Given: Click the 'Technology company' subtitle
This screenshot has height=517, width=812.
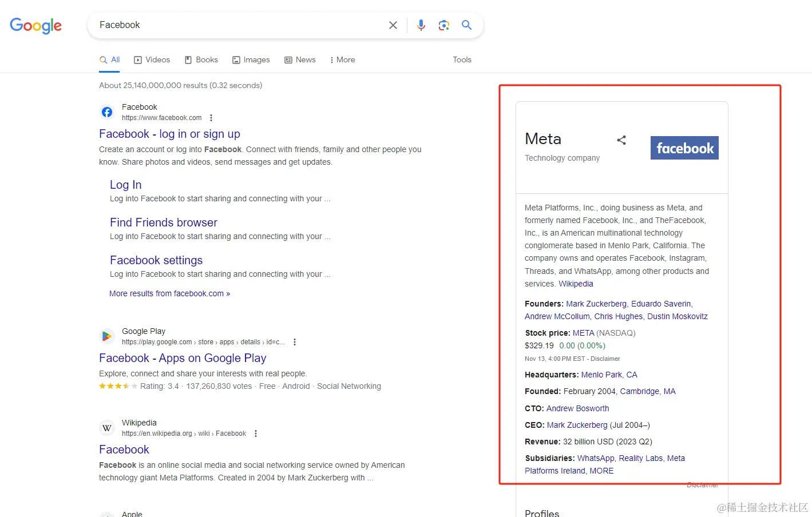Looking at the screenshot, I should (562, 158).
